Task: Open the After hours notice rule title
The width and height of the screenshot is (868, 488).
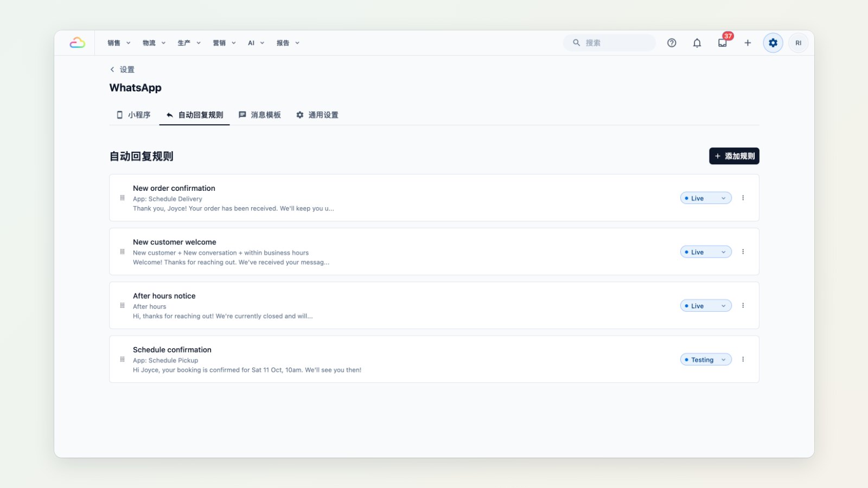Action: [164, 296]
